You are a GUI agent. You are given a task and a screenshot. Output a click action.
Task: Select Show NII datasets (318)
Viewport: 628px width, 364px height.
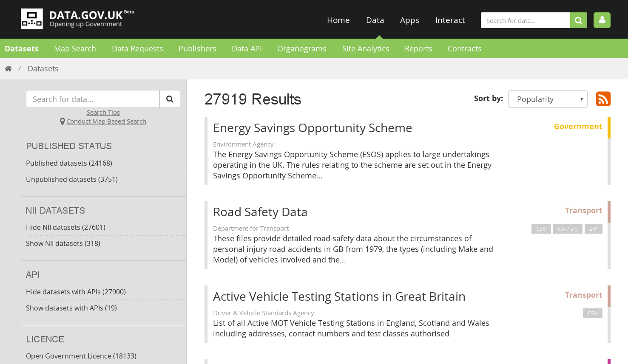pos(63,243)
